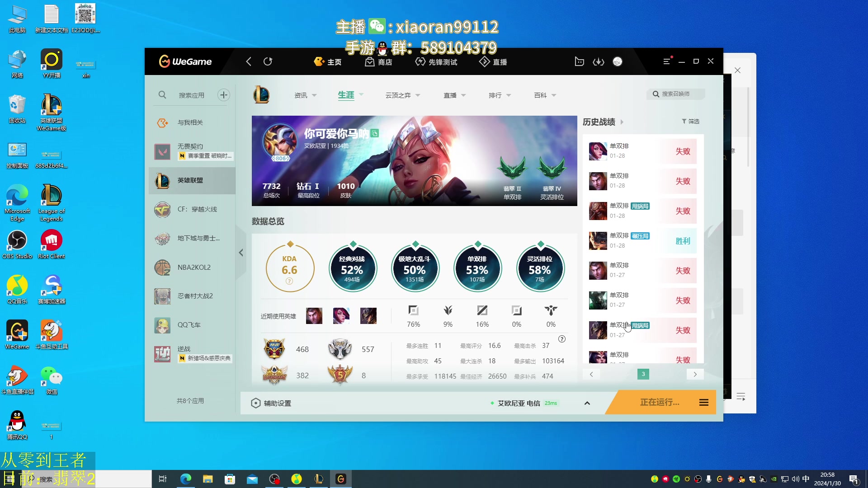This screenshot has height=488, width=868.
Task: Click the 搜索召唤师 search box
Action: [x=676, y=94]
